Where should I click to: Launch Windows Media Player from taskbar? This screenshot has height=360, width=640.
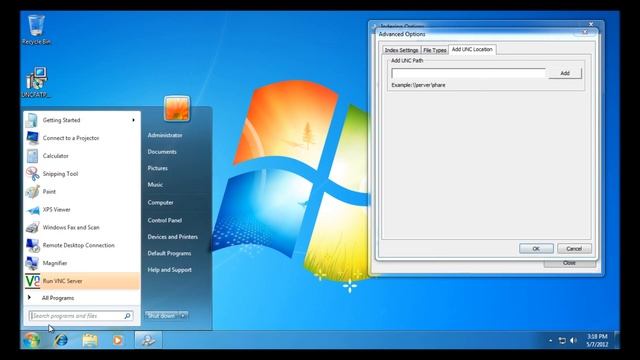pos(118,340)
